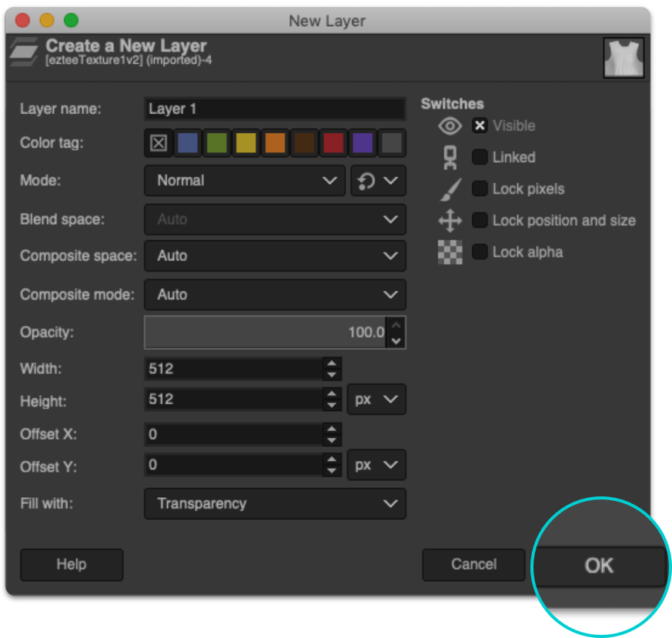Open the Fill with Transparency dropdown
Viewport: 672px width, 638px height.
tap(275, 503)
